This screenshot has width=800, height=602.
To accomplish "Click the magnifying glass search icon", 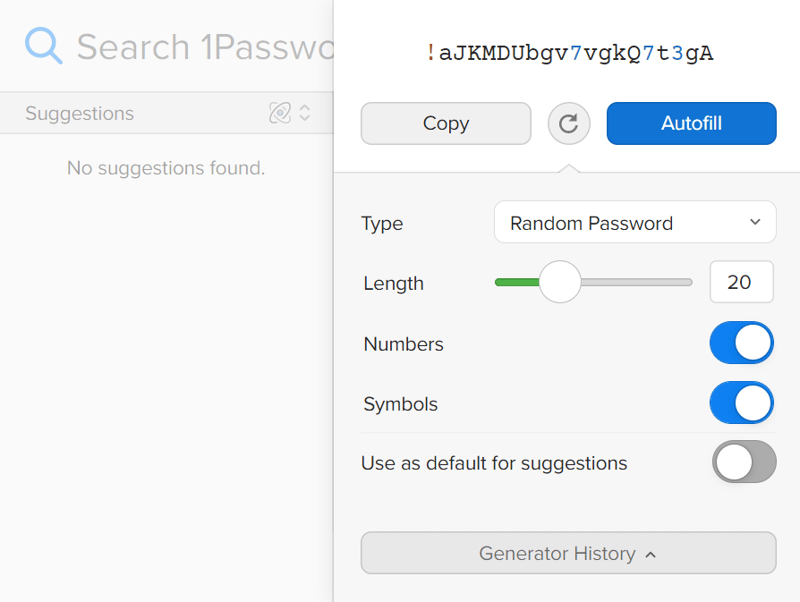I will 44,46.
